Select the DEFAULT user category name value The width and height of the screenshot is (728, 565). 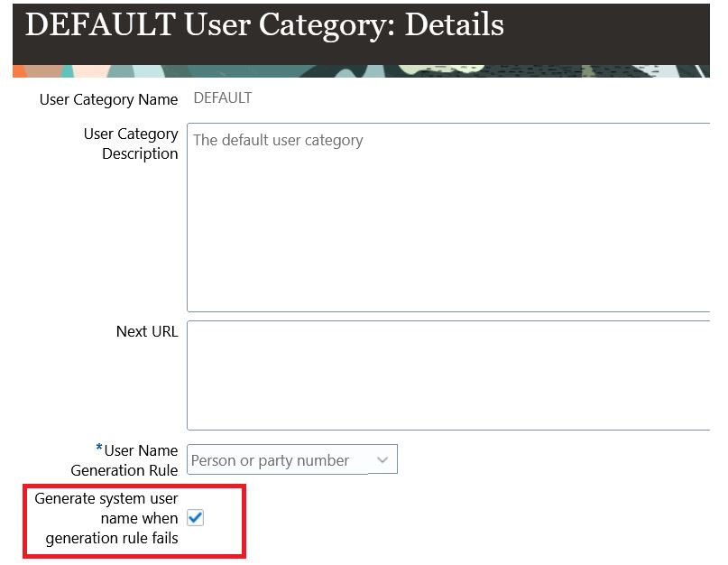[223, 98]
